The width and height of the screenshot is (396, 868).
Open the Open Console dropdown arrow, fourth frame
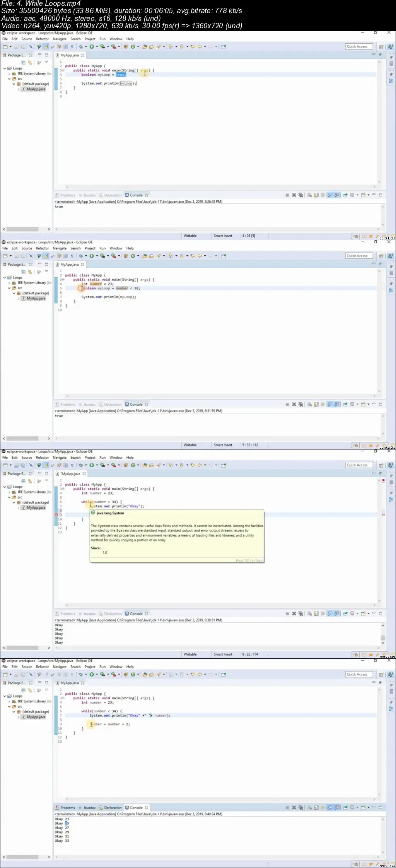coord(369,807)
